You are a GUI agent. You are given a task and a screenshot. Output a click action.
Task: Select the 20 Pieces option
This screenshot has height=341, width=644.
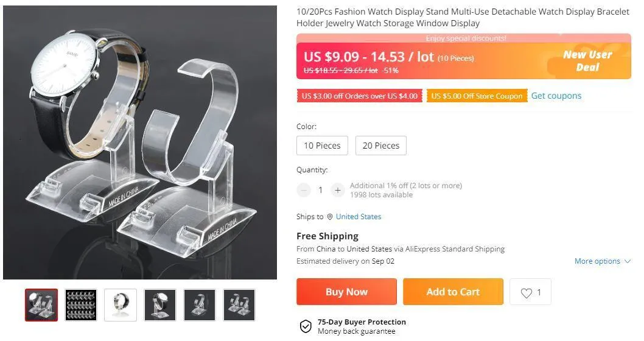(x=380, y=146)
